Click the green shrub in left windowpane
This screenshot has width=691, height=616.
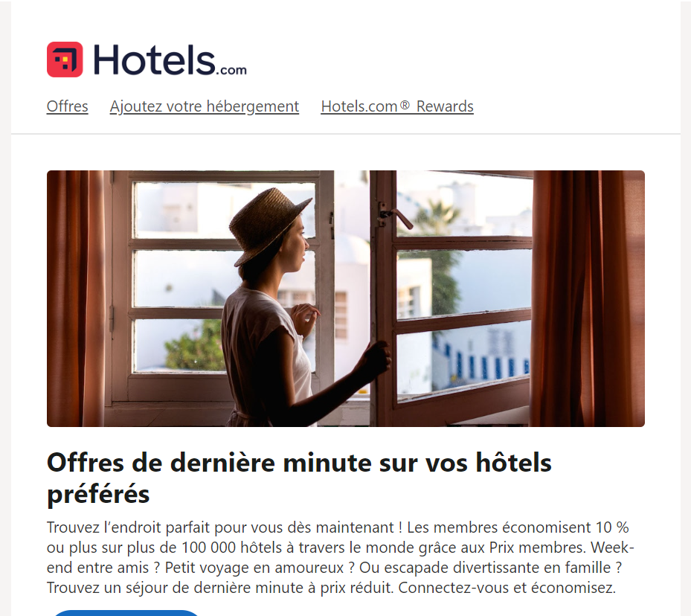[x=195, y=346]
